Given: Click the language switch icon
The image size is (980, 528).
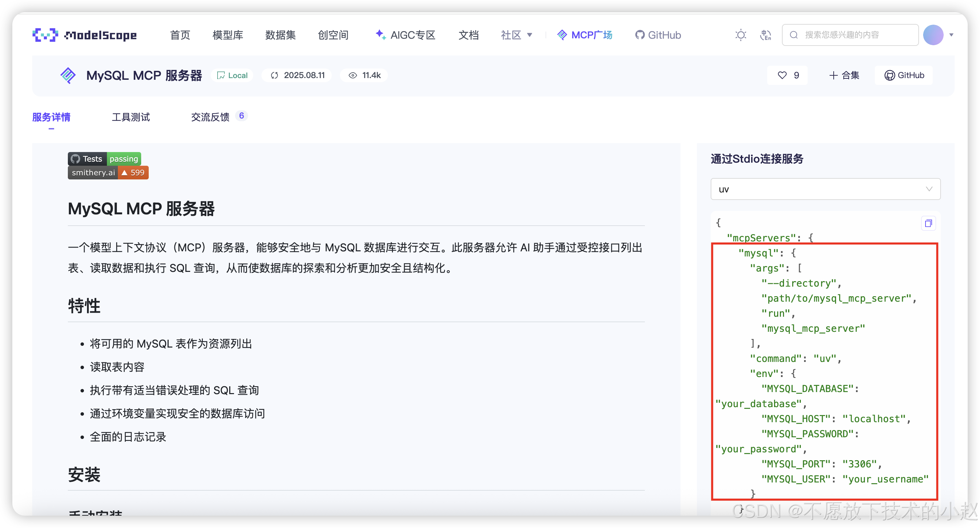Looking at the screenshot, I should [765, 35].
